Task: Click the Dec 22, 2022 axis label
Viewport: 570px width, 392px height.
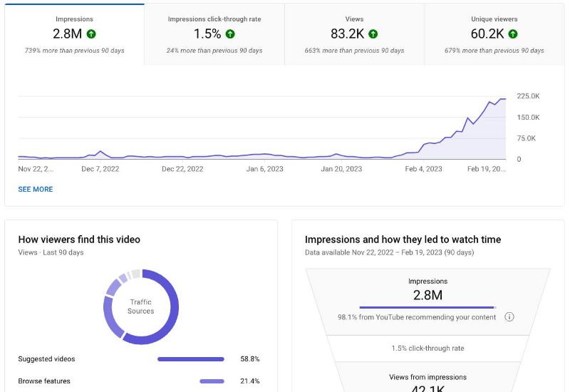Action: coord(182,169)
